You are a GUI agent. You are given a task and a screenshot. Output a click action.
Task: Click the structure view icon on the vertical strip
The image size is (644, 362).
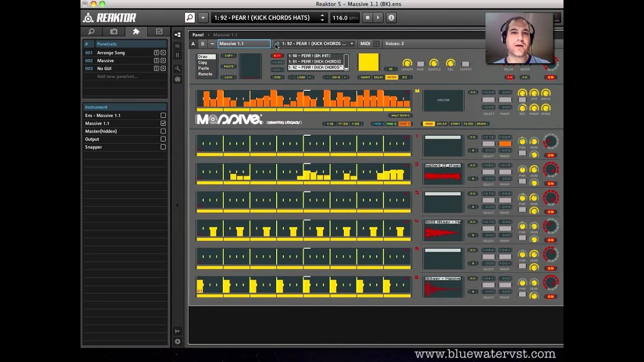point(178,35)
